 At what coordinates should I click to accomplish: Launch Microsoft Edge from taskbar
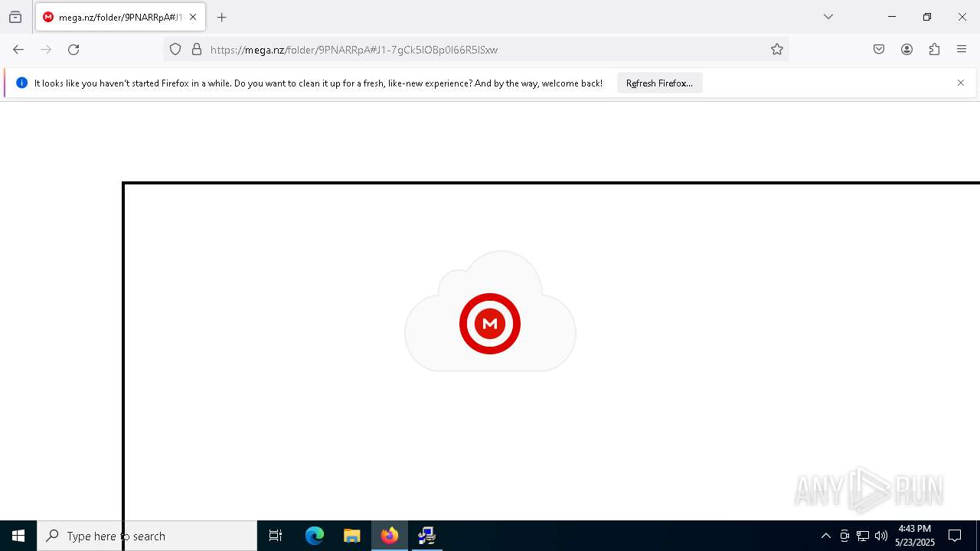click(315, 536)
